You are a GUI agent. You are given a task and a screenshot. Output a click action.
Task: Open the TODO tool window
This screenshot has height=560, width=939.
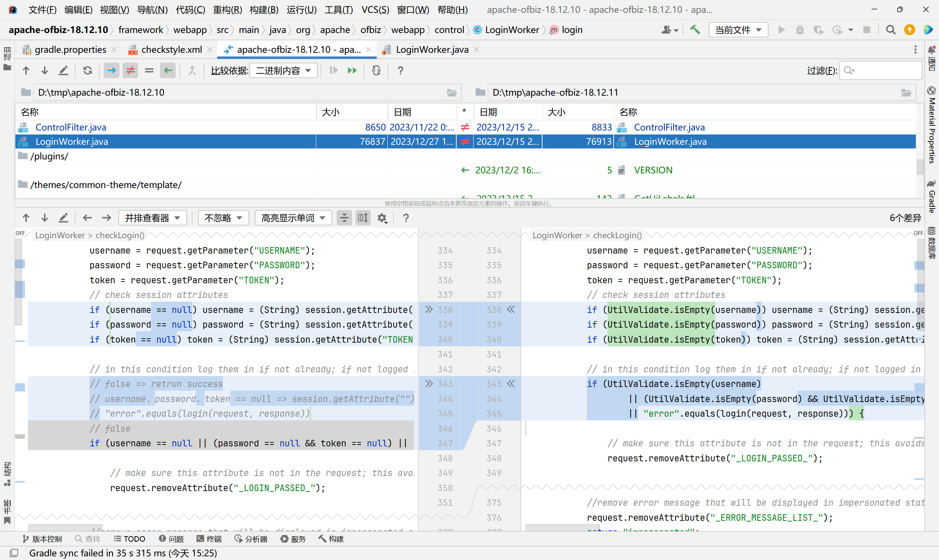coord(129,538)
